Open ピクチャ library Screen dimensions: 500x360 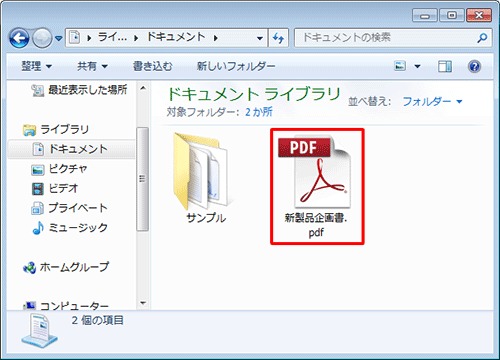(x=68, y=169)
